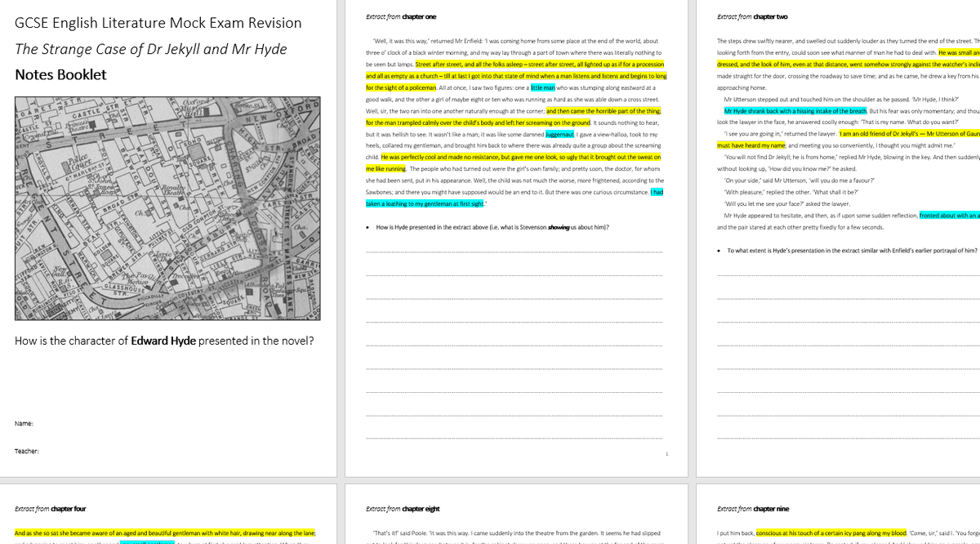Click the heading 'Extract from chapter two'
The image size is (980, 544).
pos(752,17)
